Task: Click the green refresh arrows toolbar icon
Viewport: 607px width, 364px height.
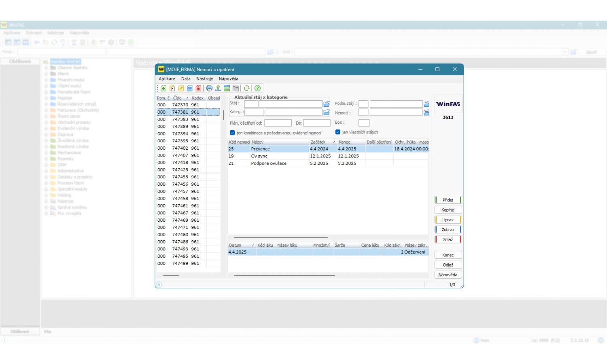Action: 246,88
